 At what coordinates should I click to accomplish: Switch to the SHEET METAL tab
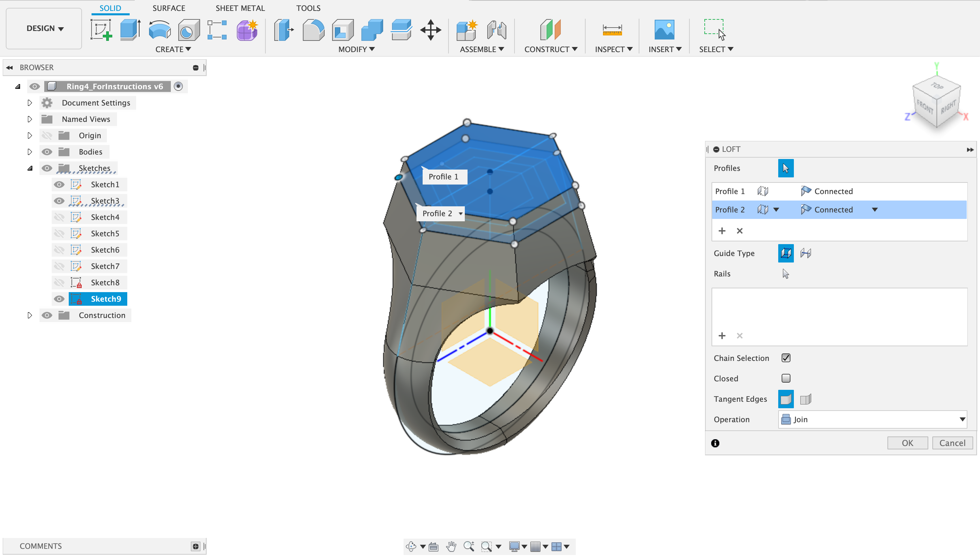[x=240, y=8]
